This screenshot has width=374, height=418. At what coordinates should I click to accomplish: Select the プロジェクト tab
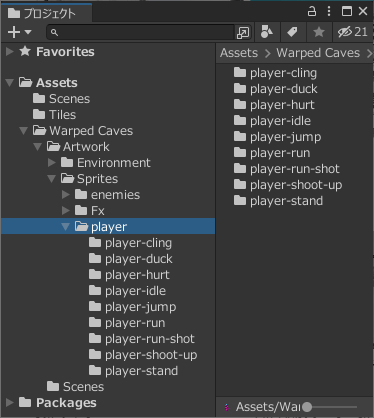tap(42, 13)
